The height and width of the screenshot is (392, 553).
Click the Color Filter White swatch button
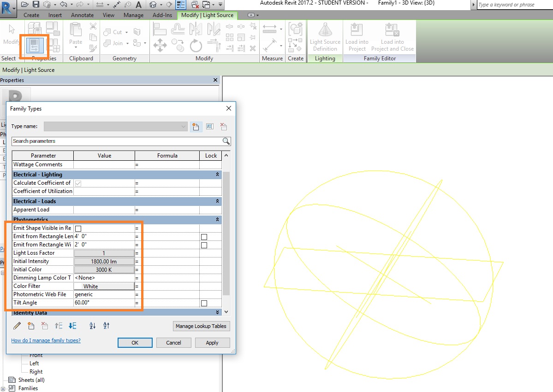(x=104, y=287)
